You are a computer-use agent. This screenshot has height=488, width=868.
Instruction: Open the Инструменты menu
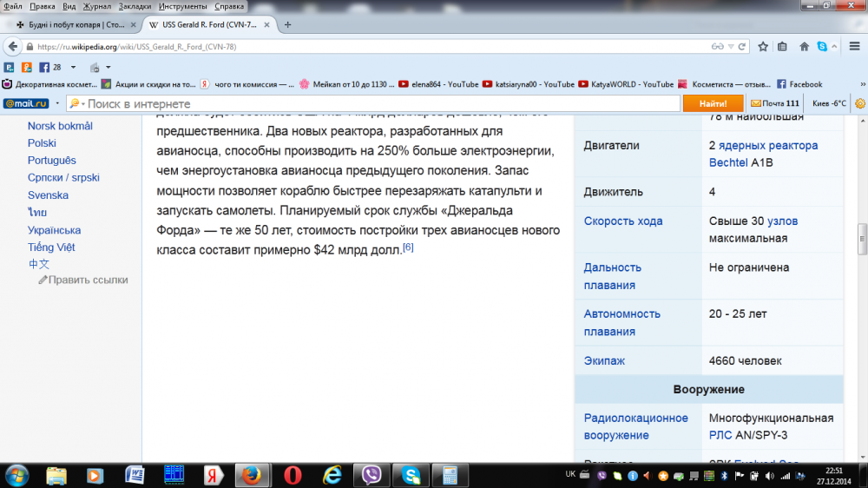coord(182,6)
